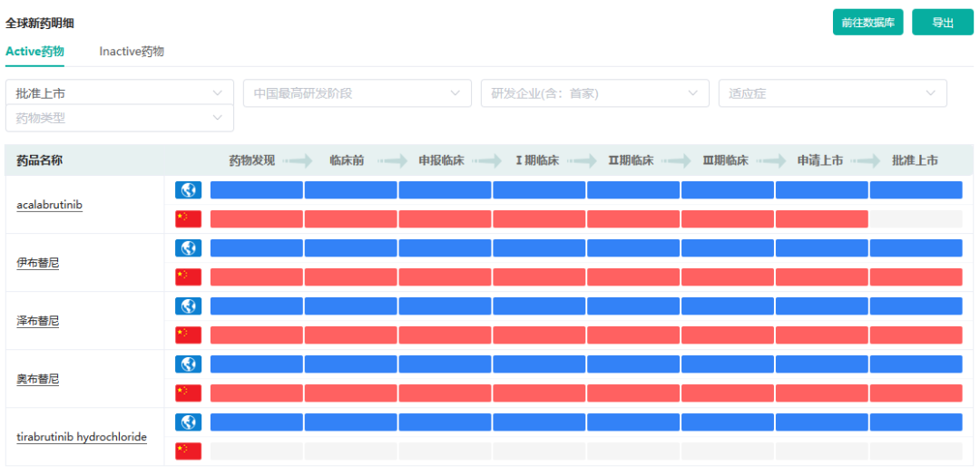Expand the 药物类型 dropdown

coord(119,118)
